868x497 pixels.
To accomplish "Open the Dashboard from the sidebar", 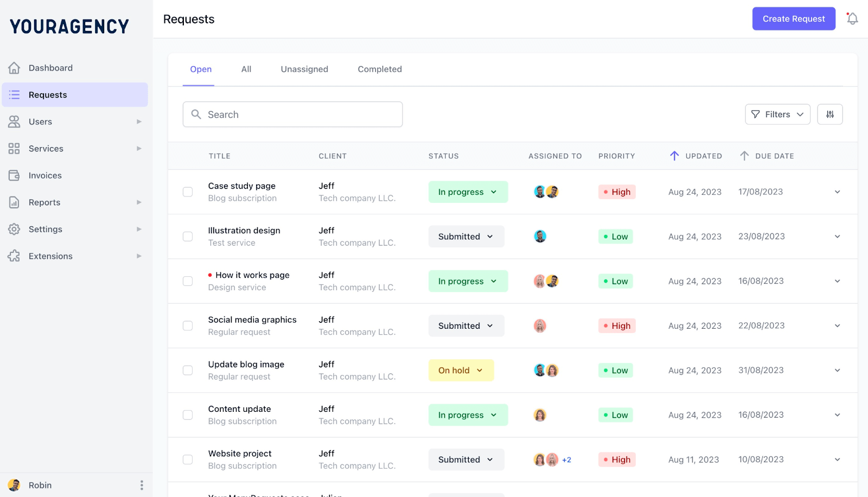I will coord(50,67).
